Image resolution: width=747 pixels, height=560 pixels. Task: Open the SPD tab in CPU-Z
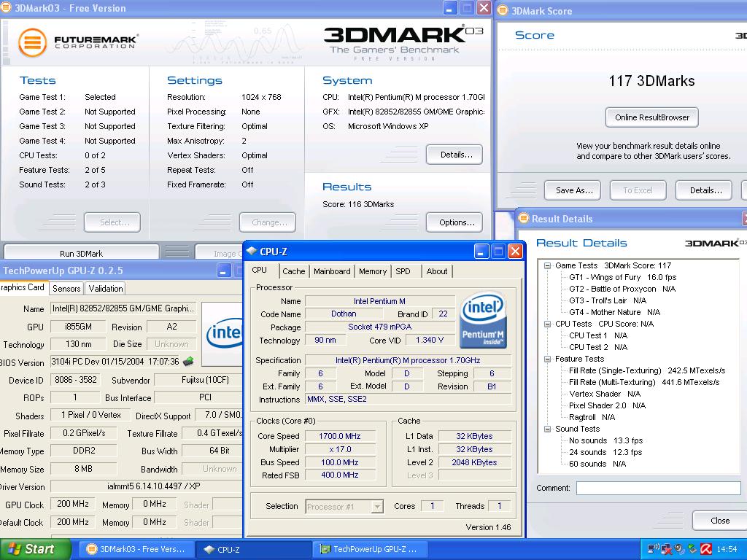pyautogui.click(x=403, y=271)
